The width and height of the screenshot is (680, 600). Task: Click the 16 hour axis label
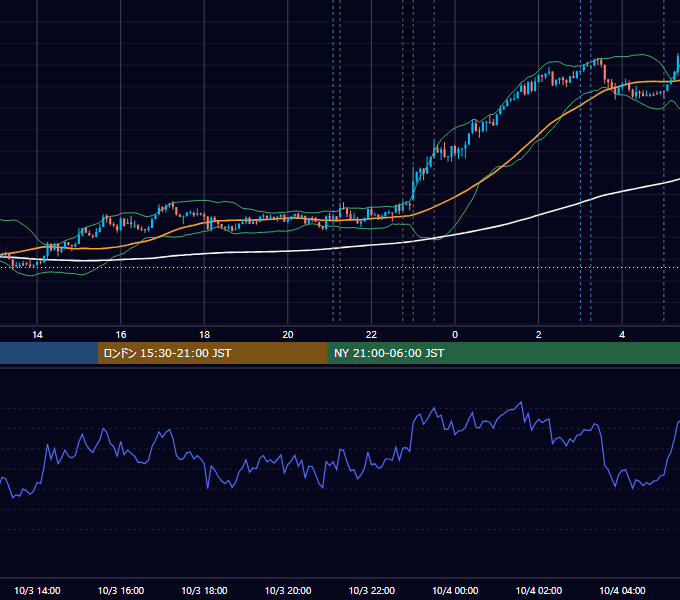coord(121,335)
